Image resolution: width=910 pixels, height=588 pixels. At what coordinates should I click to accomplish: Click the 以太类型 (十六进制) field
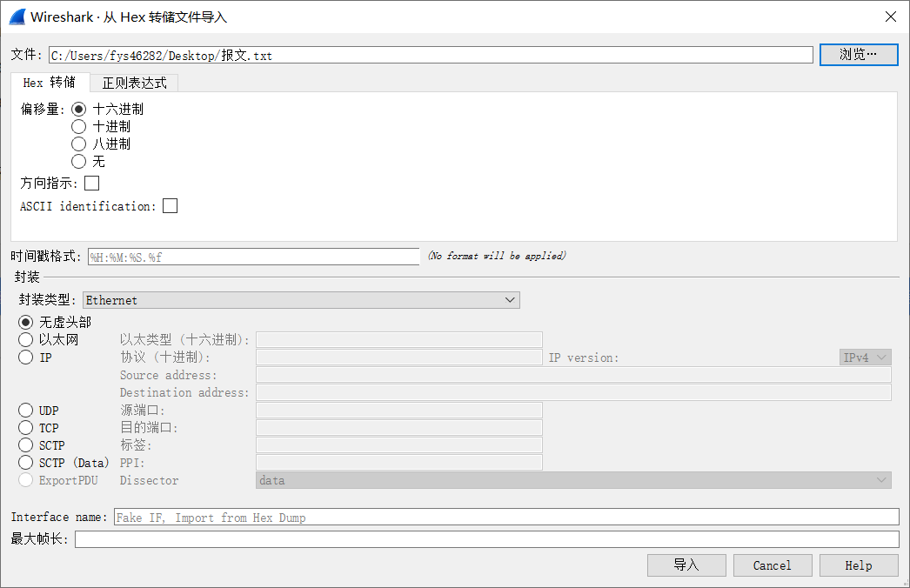[399, 339]
